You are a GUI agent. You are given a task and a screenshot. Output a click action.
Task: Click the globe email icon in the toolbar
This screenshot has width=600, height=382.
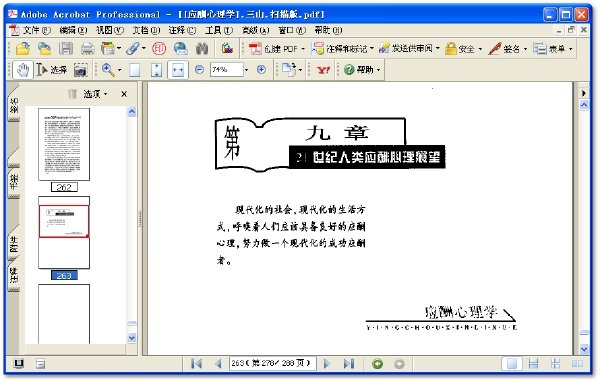pyautogui.click(x=180, y=49)
